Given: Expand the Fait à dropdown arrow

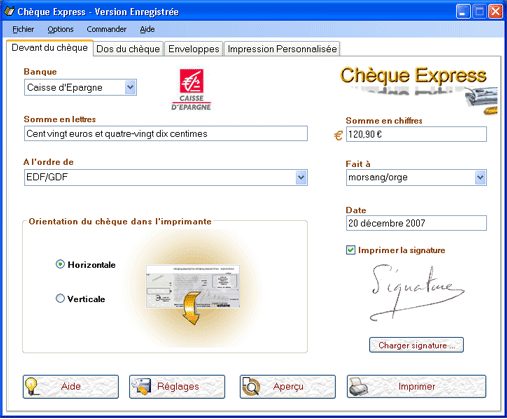Looking at the screenshot, I should [x=480, y=177].
